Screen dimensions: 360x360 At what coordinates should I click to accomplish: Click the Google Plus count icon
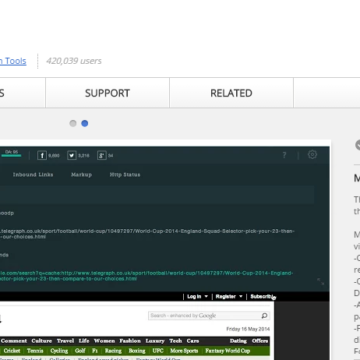(102, 155)
